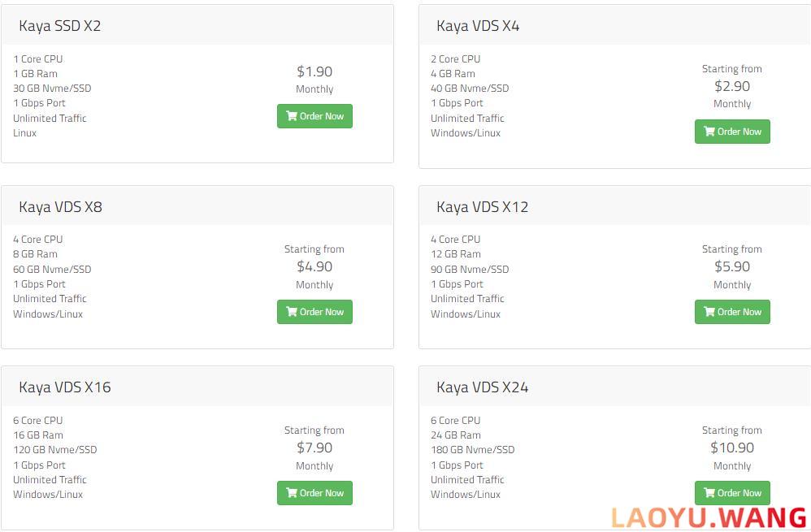Screen dimensions: 811x532
Task: Click the $5.90 starting price
Action: [732, 266]
